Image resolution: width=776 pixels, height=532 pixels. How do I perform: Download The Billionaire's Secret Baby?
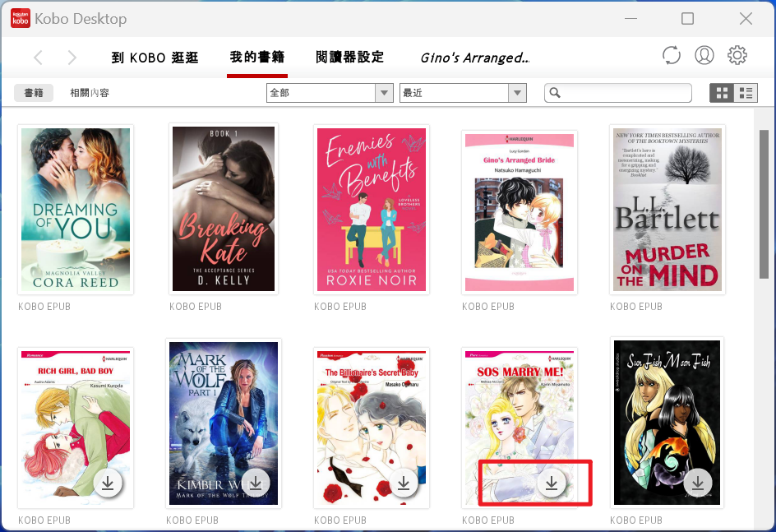coord(404,483)
